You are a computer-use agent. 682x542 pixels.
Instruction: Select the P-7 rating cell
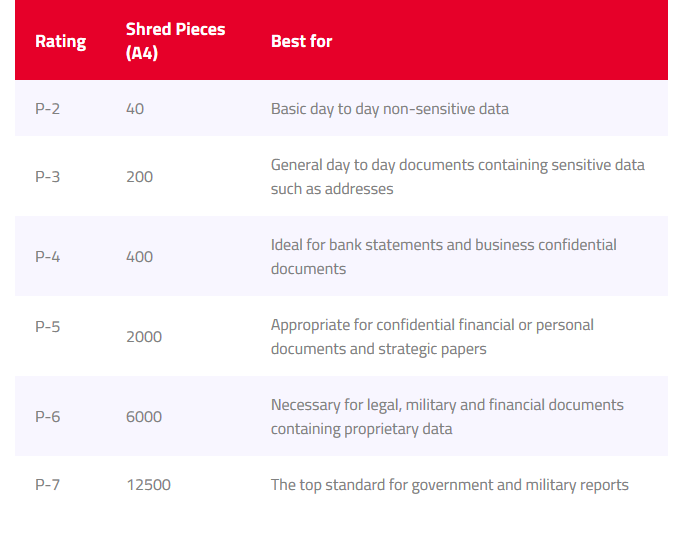point(47,485)
